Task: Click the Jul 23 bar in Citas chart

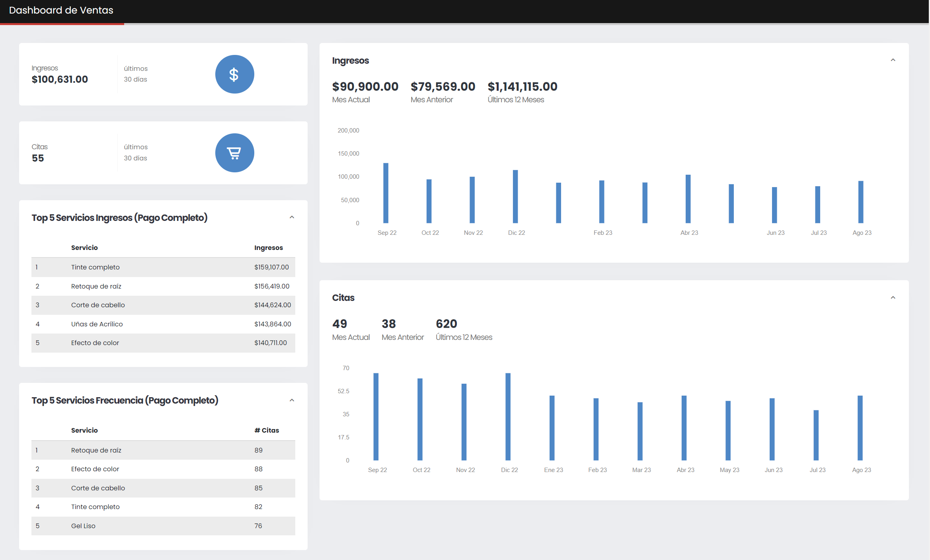Action: [816, 435]
